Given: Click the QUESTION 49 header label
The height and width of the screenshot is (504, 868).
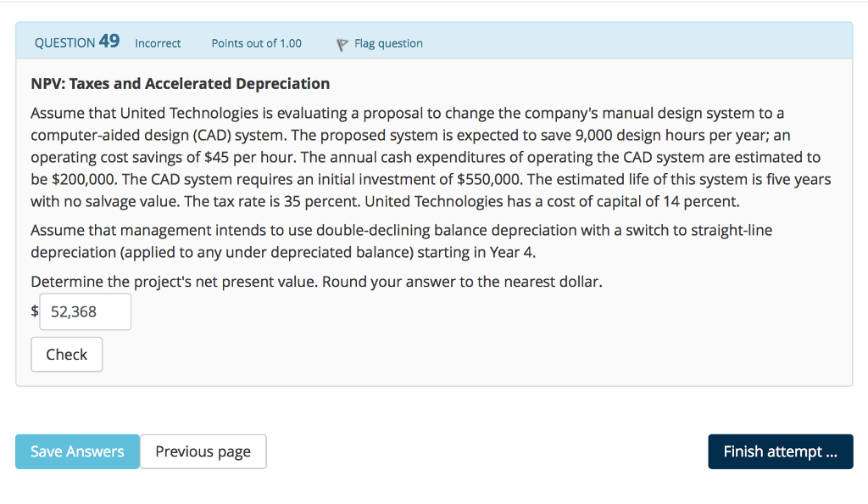Looking at the screenshot, I should (76, 42).
